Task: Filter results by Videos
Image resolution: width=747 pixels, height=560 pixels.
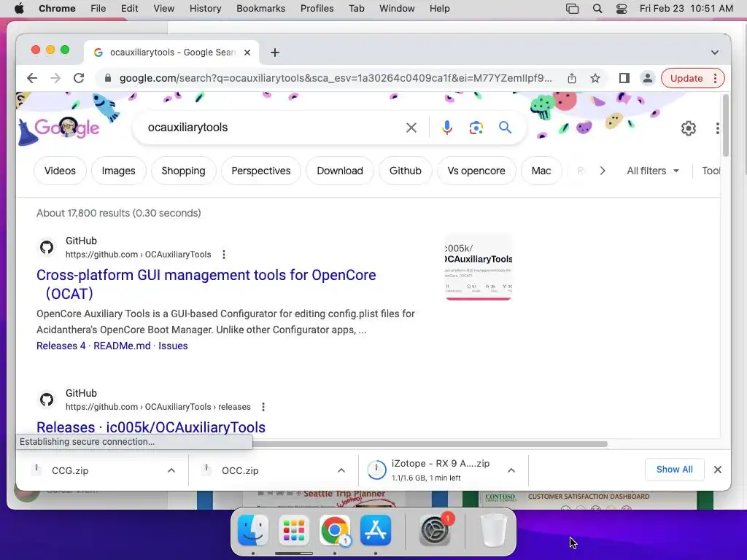Action: pyautogui.click(x=60, y=171)
